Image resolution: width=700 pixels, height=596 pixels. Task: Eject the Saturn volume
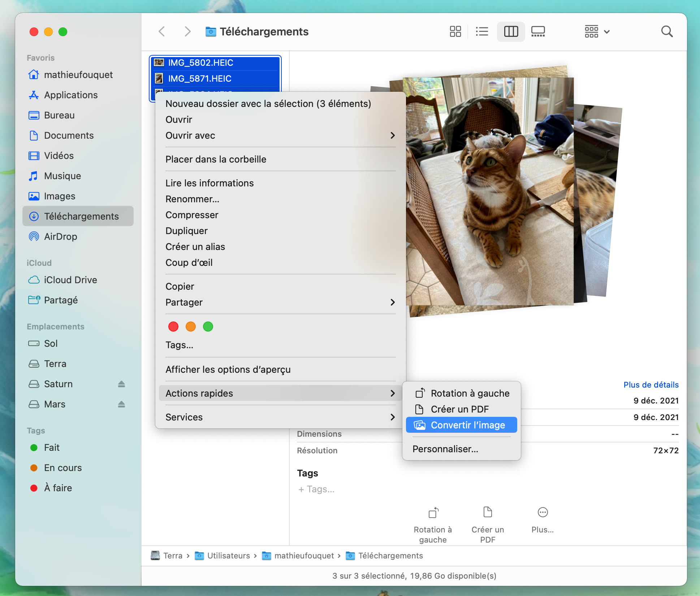coord(121,384)
